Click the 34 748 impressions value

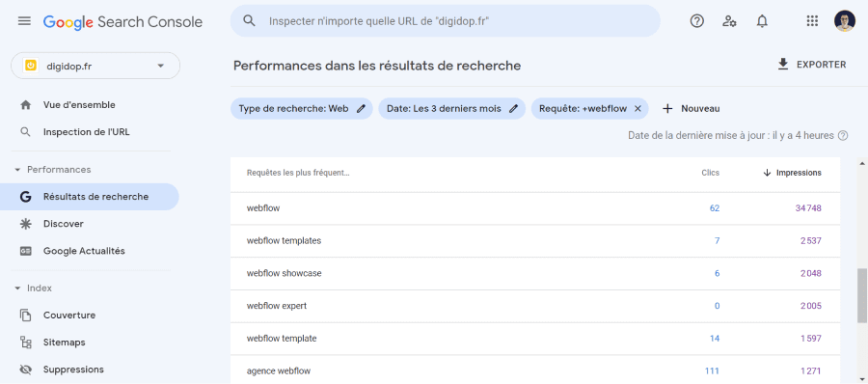point(809,208)
